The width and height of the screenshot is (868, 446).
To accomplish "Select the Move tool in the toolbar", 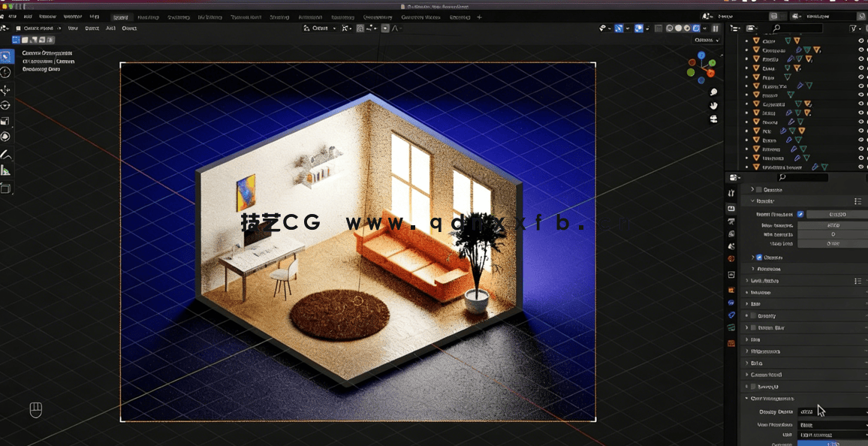I will pos(6,89).
